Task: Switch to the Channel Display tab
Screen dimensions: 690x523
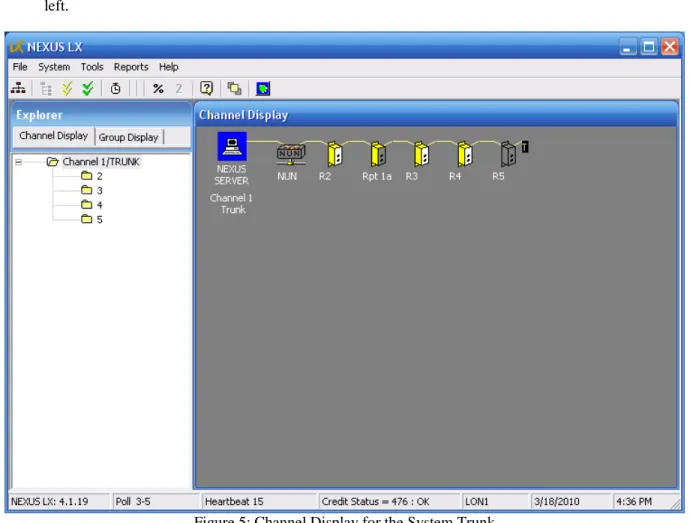Action: pos(54,136)
